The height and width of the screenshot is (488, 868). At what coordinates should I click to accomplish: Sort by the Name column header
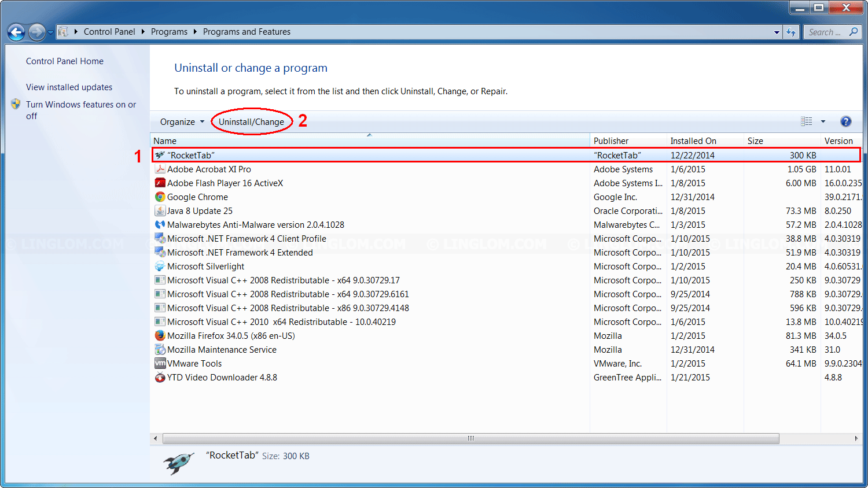coord(370,141)
